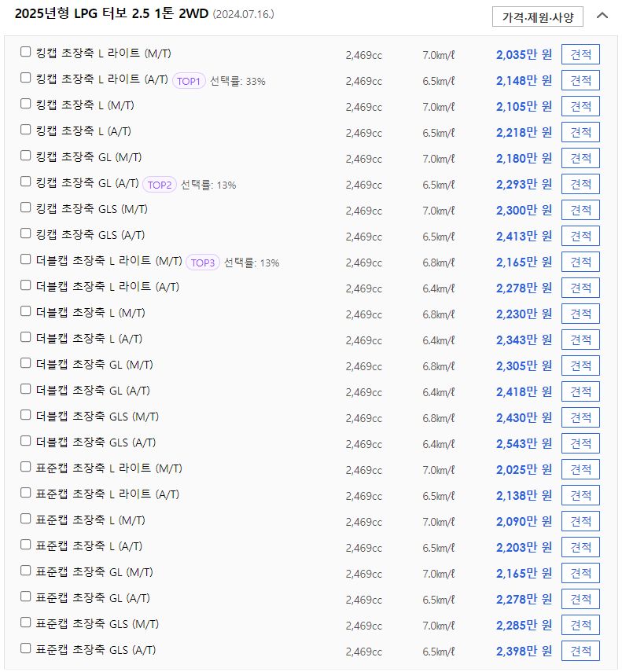This screenshot has height=672, width=622.
Task: Request 견적 for 더블캡 초장축 GL (M/T)
Action: point(580,365)
